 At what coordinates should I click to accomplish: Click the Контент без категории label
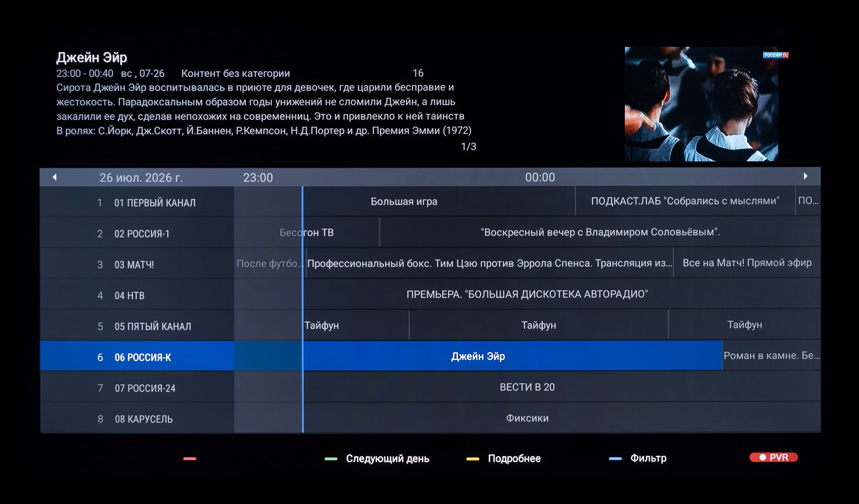[236, 73]
